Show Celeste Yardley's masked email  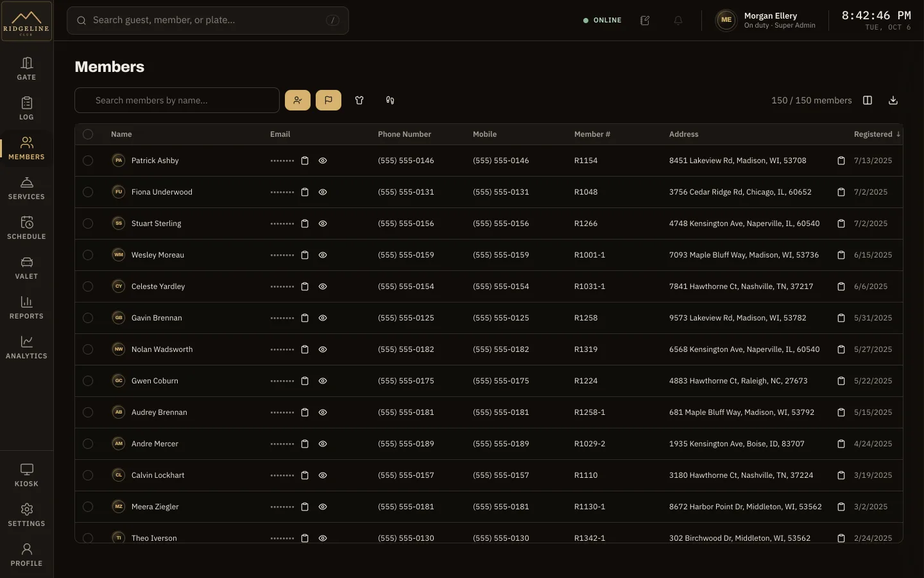point(323,286)
